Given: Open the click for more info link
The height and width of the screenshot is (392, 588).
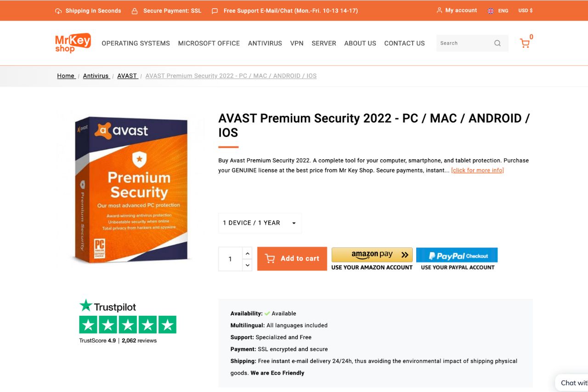Looking at the screenshot, I should point(477,170).
